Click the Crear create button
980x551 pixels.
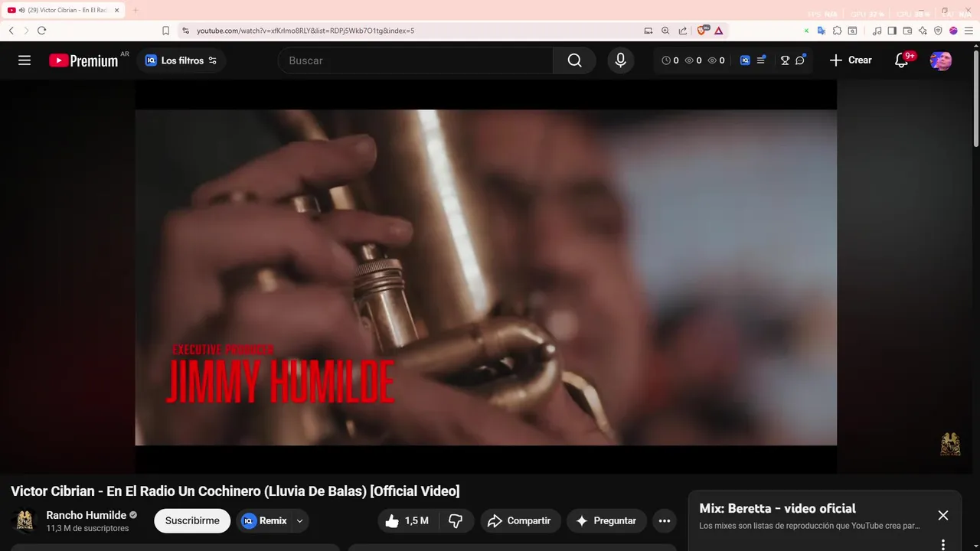(x=851, y=60)
